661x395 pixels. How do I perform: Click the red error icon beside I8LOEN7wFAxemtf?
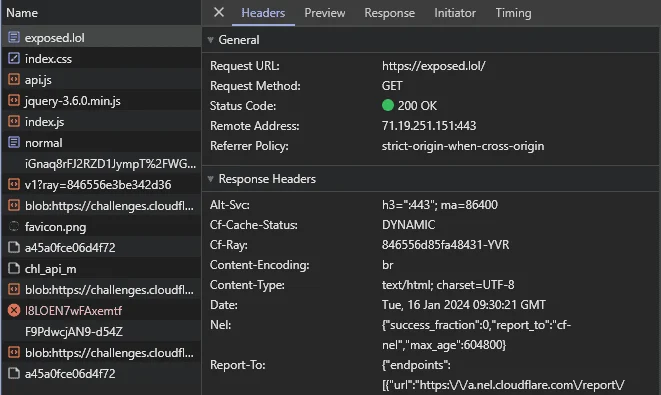14,310
